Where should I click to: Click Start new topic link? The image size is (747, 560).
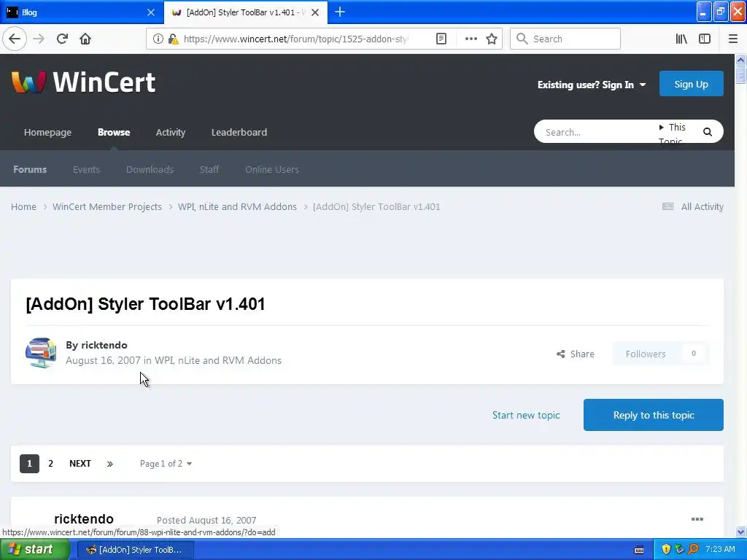point(526,415)
